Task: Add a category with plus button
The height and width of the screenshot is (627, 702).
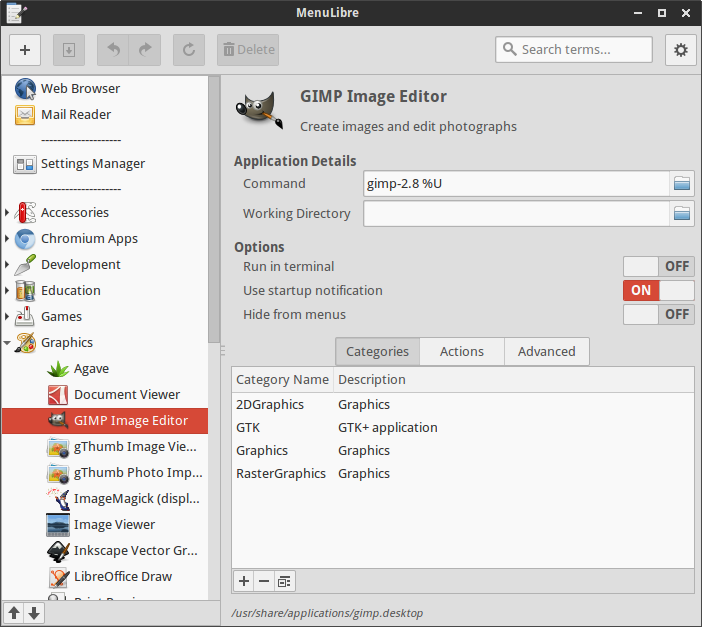Action: (244, 581)
